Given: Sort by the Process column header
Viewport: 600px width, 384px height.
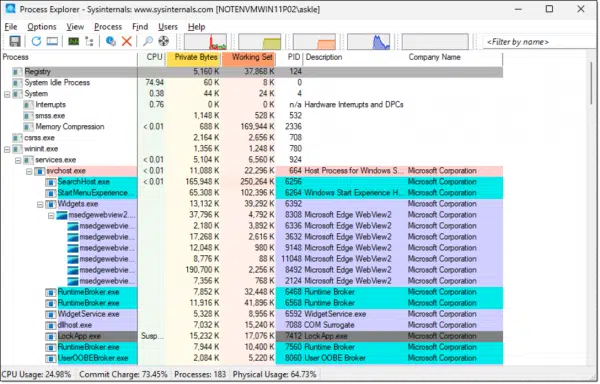Looking at the screenshot, I should point(69,57).
